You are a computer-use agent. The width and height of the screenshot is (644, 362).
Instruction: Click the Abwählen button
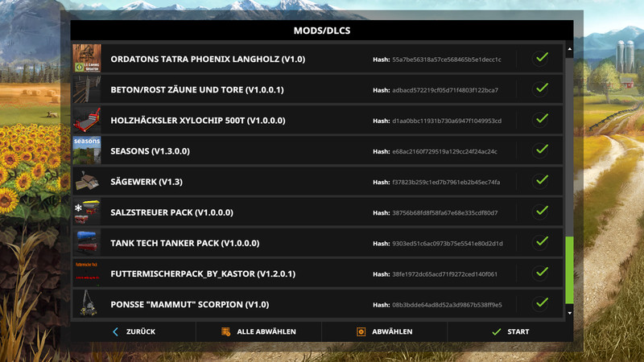pos(385,331)
